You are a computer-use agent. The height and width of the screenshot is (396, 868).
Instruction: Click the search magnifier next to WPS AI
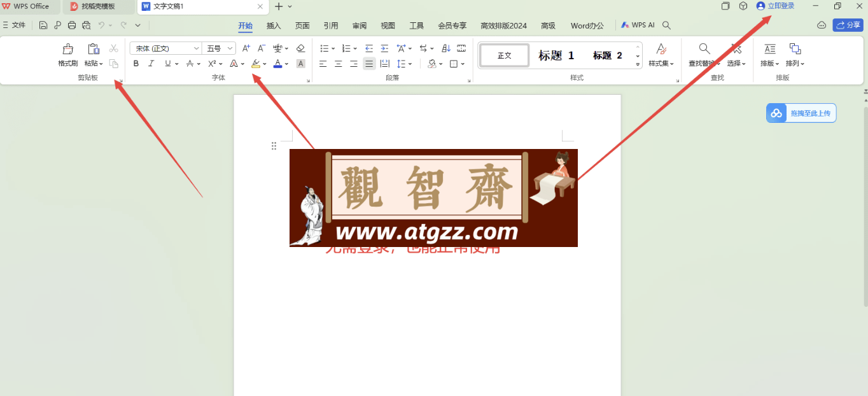[x=666, y=25]
